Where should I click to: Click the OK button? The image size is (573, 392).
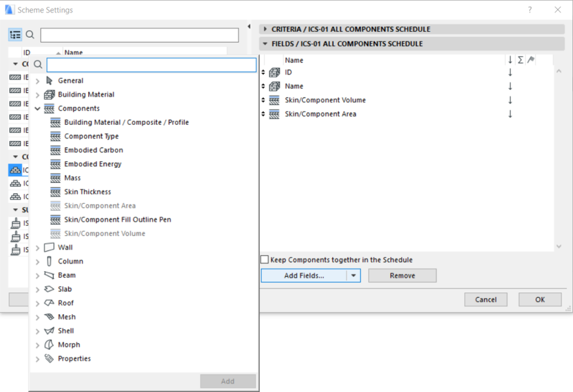pos(540,300)
